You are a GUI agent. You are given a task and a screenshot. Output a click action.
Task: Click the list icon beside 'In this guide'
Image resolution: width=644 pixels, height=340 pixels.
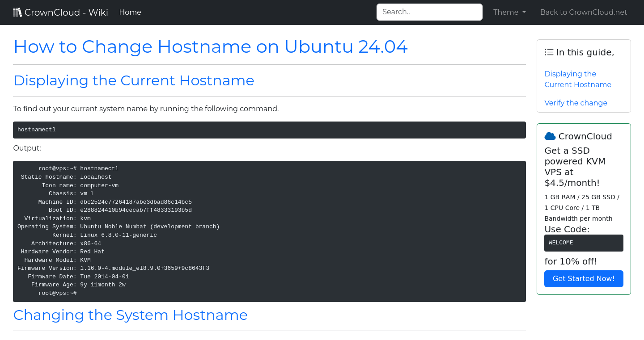click(x=549, y=52)
